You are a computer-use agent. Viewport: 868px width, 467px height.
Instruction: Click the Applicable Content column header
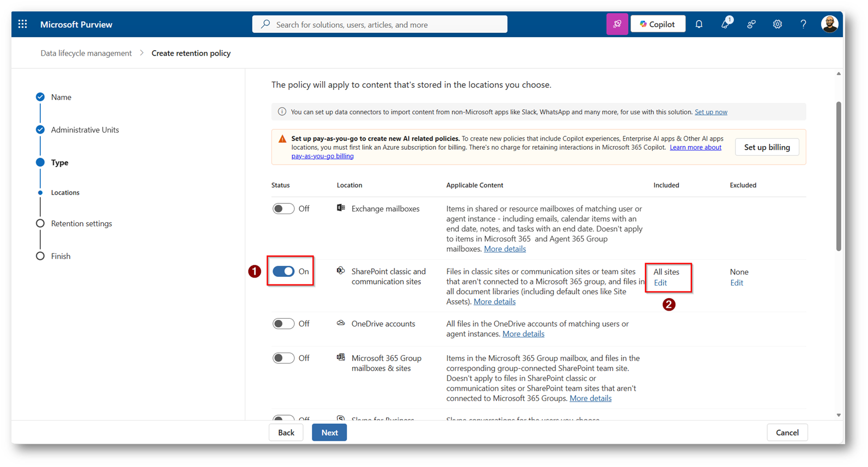475,185
